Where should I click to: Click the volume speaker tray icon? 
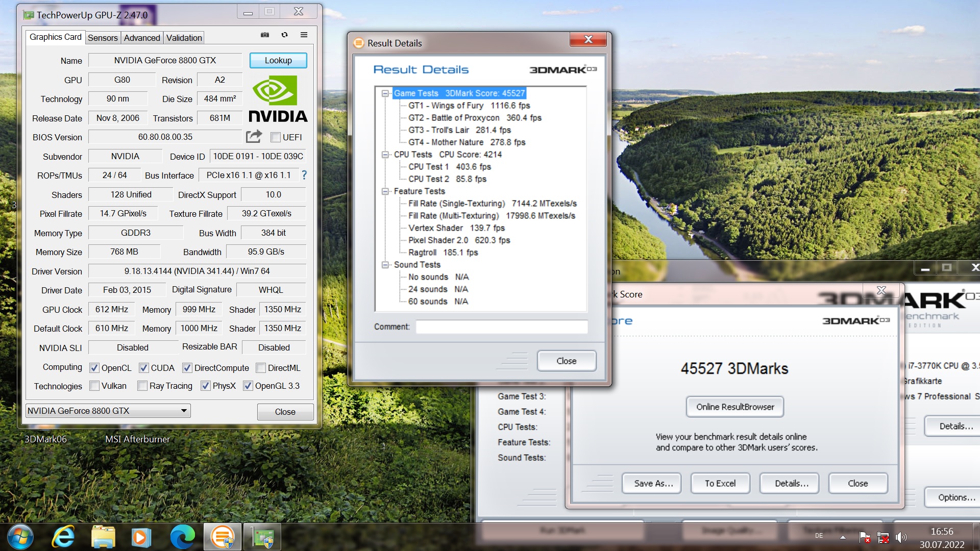(901, 537)
